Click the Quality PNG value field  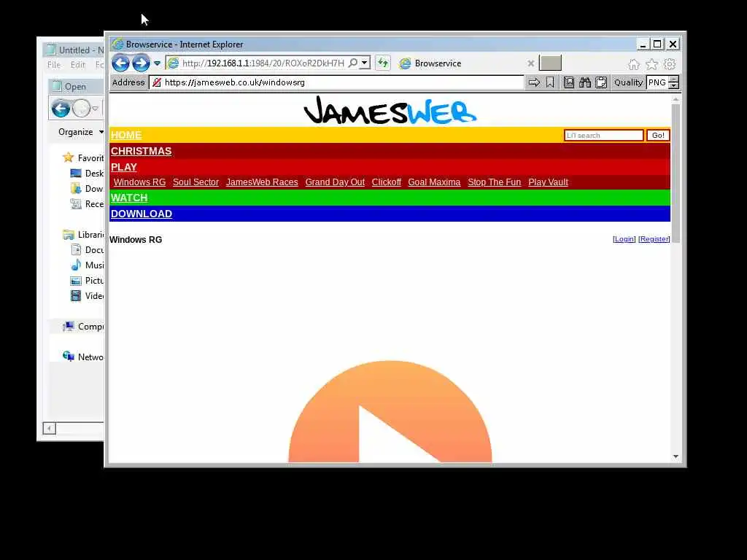click(657, 82)
